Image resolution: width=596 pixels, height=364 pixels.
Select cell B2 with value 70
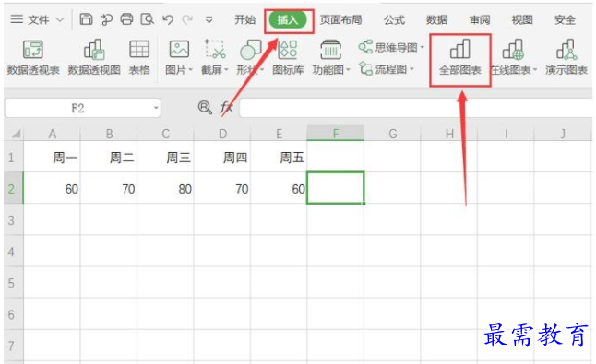[109, 188]
